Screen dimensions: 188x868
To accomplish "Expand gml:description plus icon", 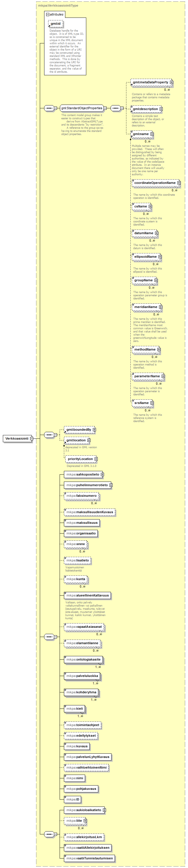I will pyautogui.click(x=161, y=109).
